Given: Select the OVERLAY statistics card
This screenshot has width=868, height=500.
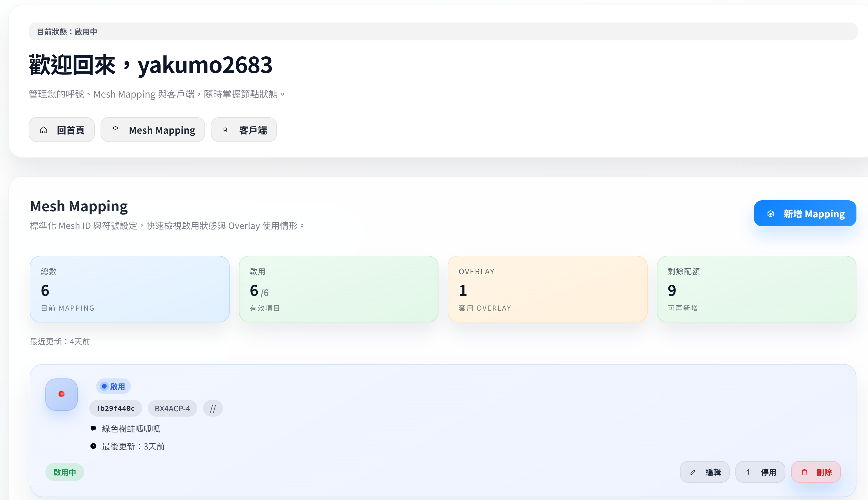Looking at the screenshot, I should (547, 289).
